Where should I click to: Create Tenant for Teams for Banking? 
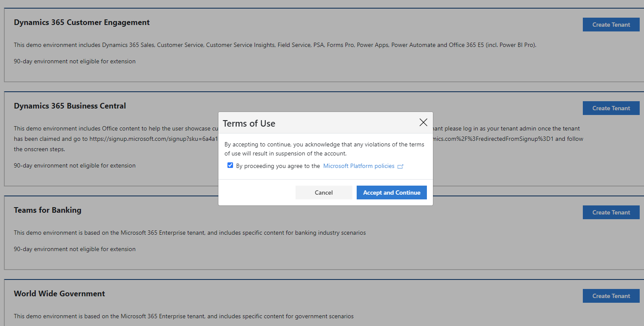(611, 212)
